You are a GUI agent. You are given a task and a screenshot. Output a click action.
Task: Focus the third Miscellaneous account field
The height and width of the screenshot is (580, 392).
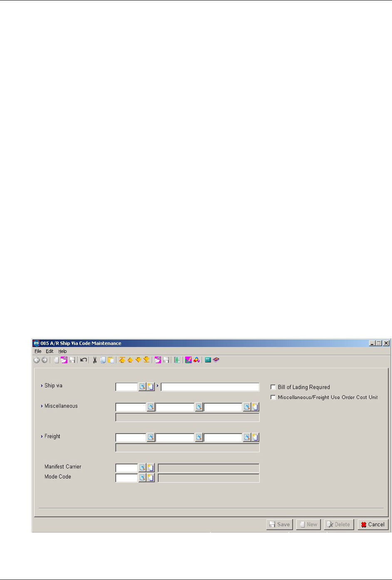223,407
